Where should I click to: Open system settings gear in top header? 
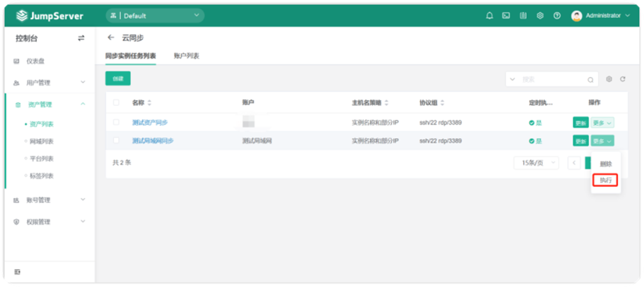(x=540, y=16)
